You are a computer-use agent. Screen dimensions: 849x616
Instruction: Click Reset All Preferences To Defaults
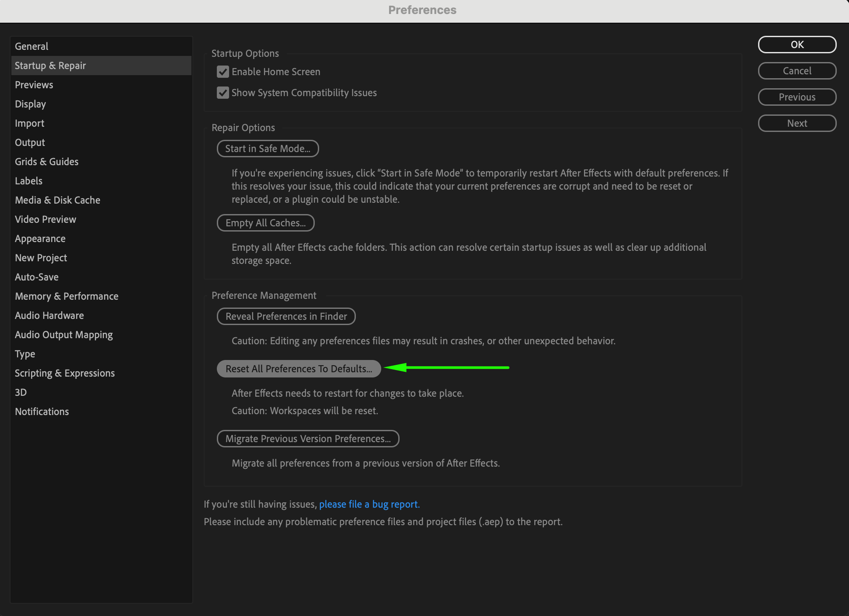(x=299, y=369)
